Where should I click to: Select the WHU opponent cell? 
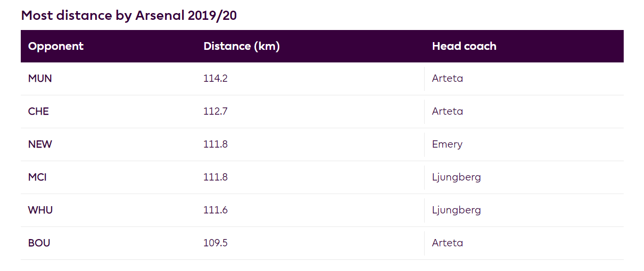pyautogui.click(x=41, y=210)
